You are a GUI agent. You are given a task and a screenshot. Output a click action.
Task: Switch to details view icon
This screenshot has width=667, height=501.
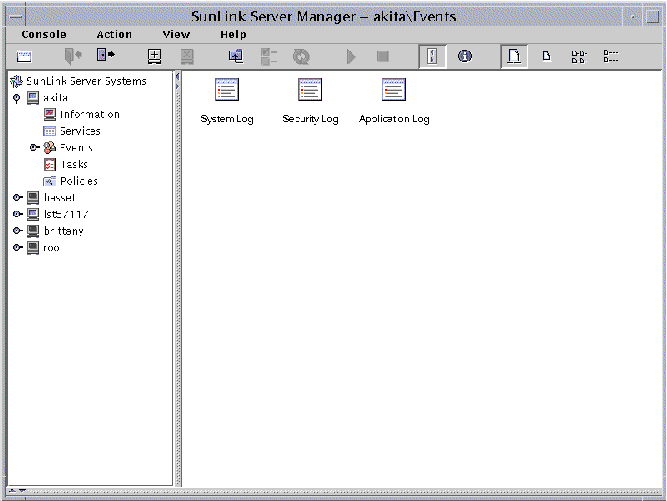pyautogui.click(x=611, y=56)
